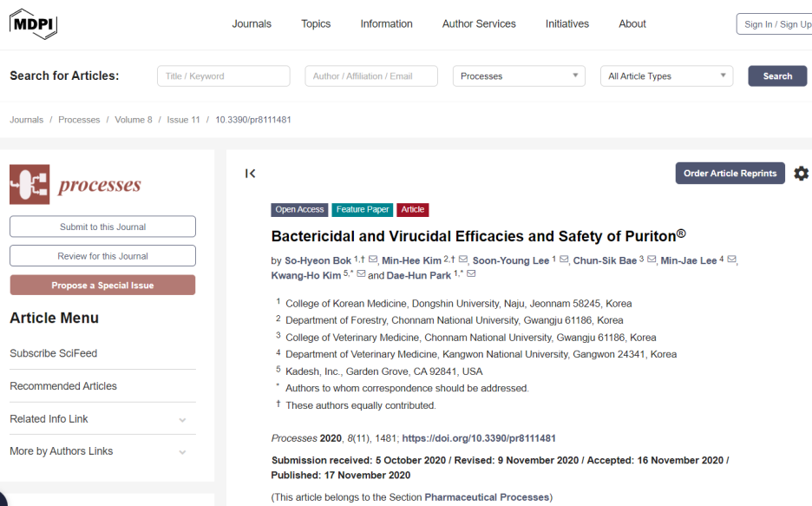This screenshot has height=506, width=812.
Task: Open the Information menu
Action: click(386, 23)
